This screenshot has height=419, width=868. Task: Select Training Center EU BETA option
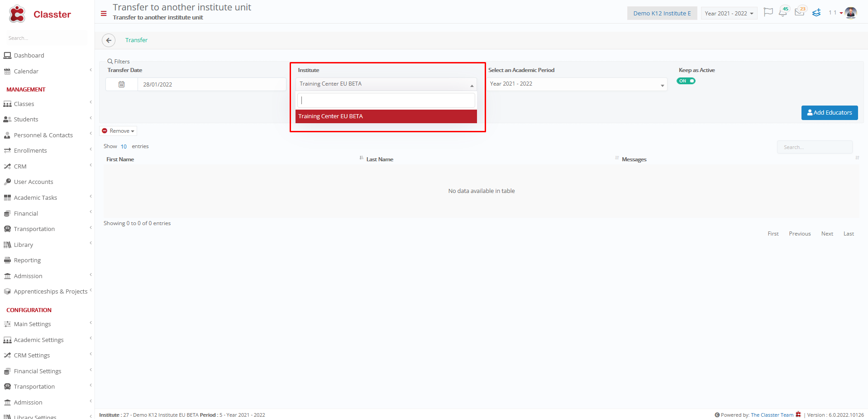coord(386,116)
